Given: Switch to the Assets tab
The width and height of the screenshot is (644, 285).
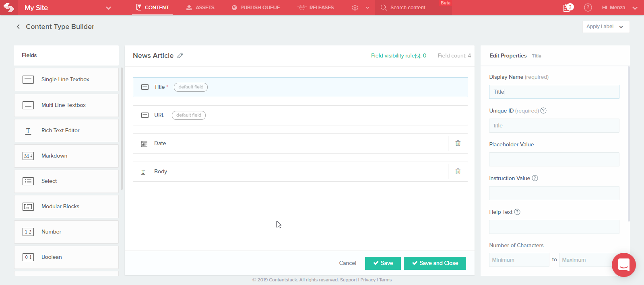Looking at the screenshot, I should click(200, 8).
